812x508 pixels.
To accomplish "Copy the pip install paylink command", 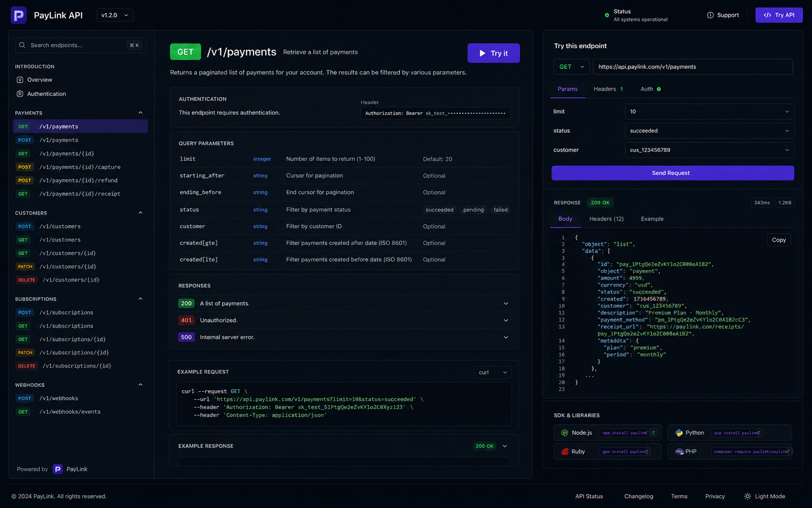I will (758, 433).
